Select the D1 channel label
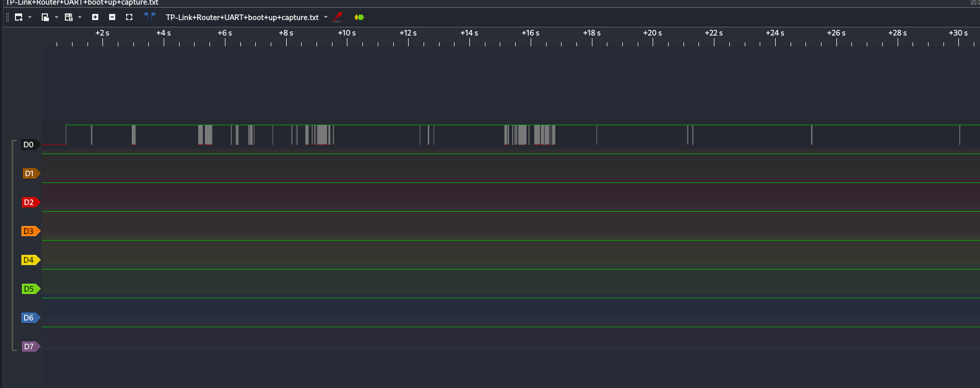Image resolution: width=980 pixels, height=388 pixels. (x=29, y=174)
